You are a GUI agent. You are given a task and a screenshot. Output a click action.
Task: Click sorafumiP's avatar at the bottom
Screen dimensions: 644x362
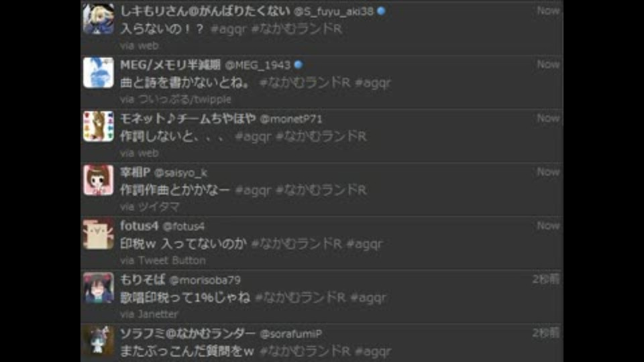click(99, 341)
